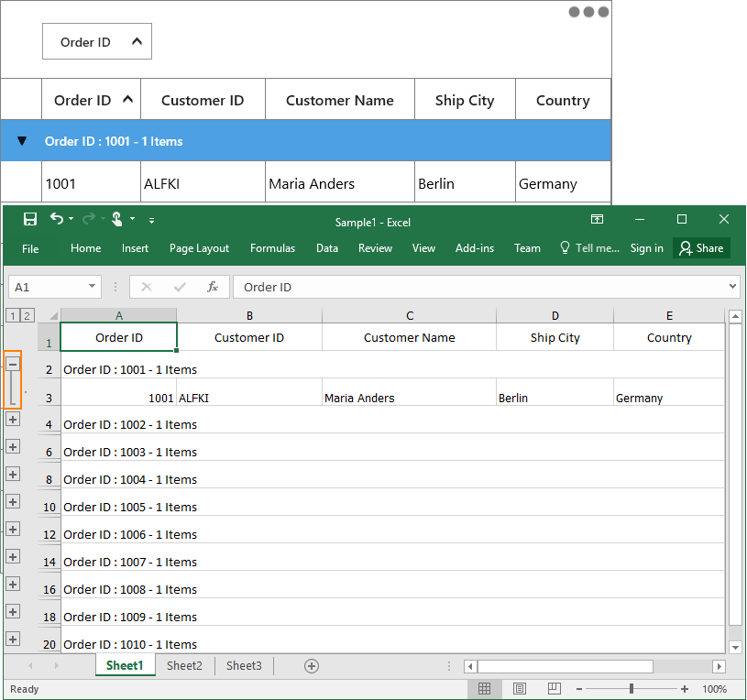Viewport: 747px width, 700px height.
Task: Confirm entry with the checkmark icon
Action: [180, 287]
